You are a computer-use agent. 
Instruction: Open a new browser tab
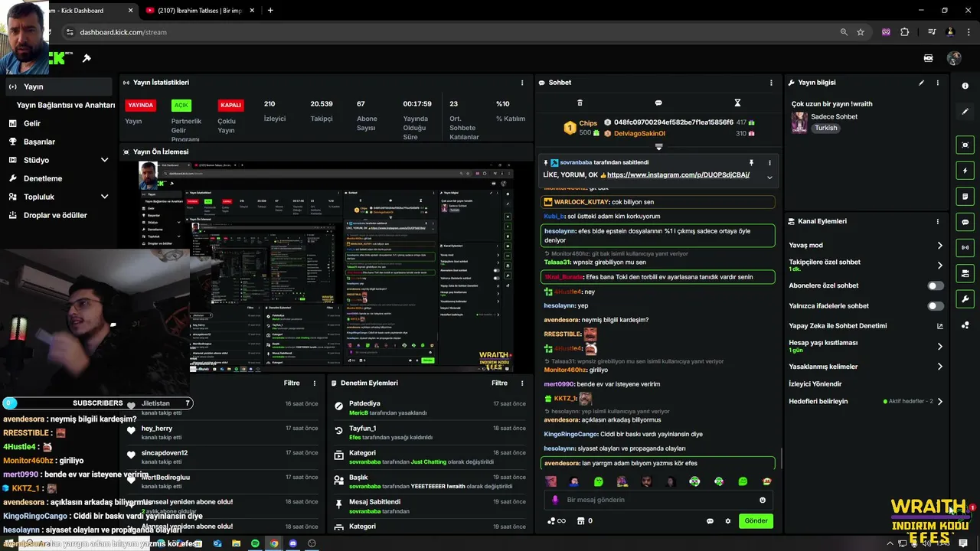[x=270, y=11]
